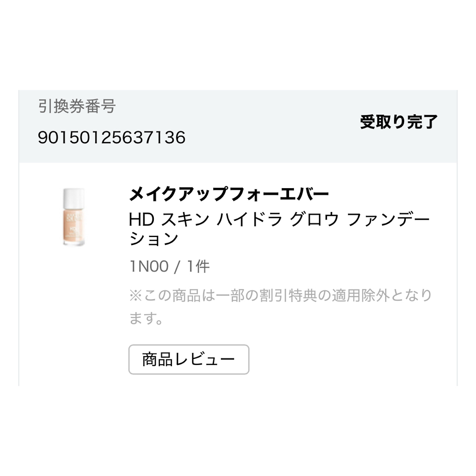Screen dimensions: 476x476
Task: Click the gray voucher header bar background
Action: [238, 126]
